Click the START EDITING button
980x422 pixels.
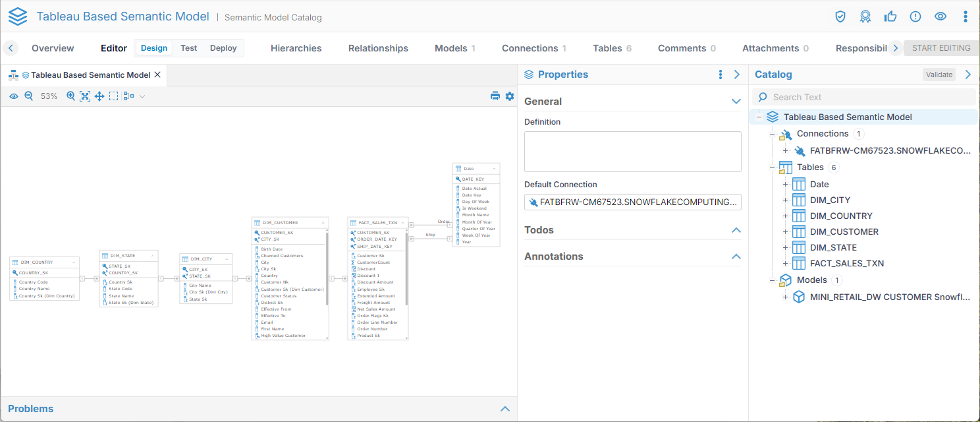[941, 48]
